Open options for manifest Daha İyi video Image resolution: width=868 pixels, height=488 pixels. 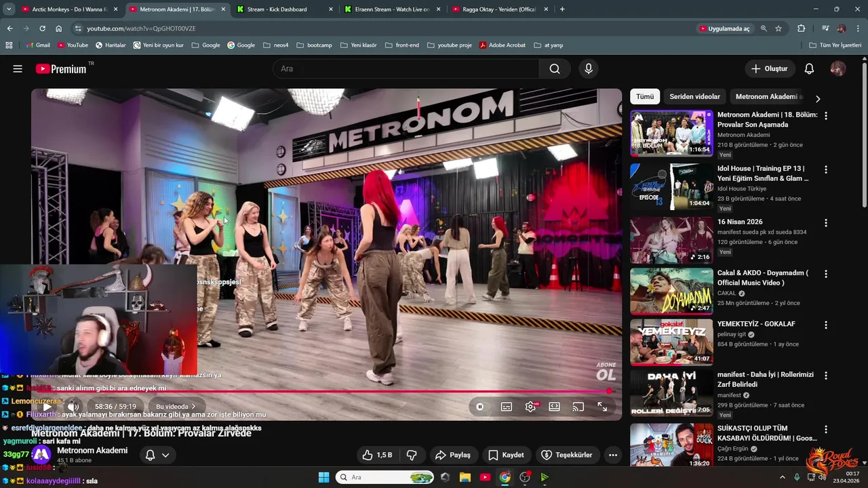click(825, 375)
